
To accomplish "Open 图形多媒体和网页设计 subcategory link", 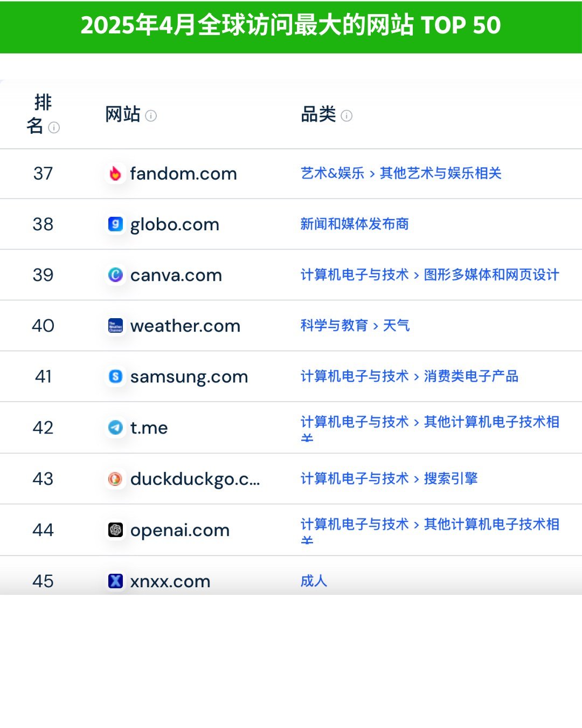I will (x=491, y=274).
